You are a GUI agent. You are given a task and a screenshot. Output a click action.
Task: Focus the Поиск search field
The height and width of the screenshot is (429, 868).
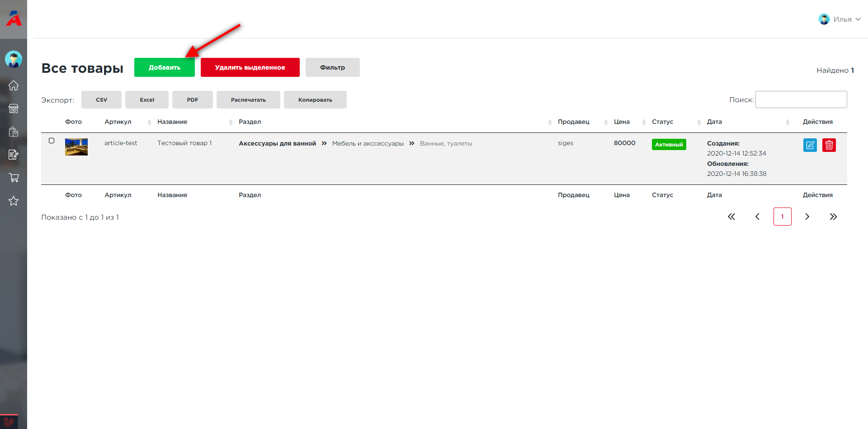tap(801, 99)
